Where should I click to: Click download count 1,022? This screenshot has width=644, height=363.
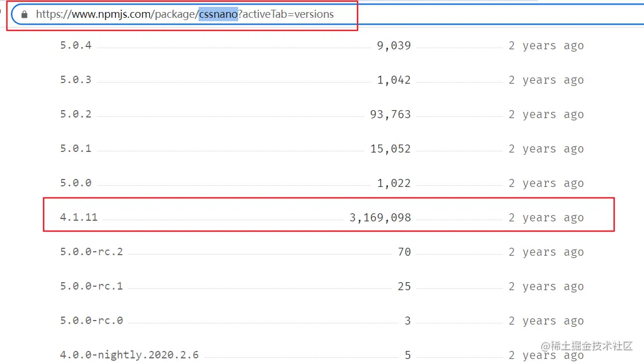click(394, 184)
